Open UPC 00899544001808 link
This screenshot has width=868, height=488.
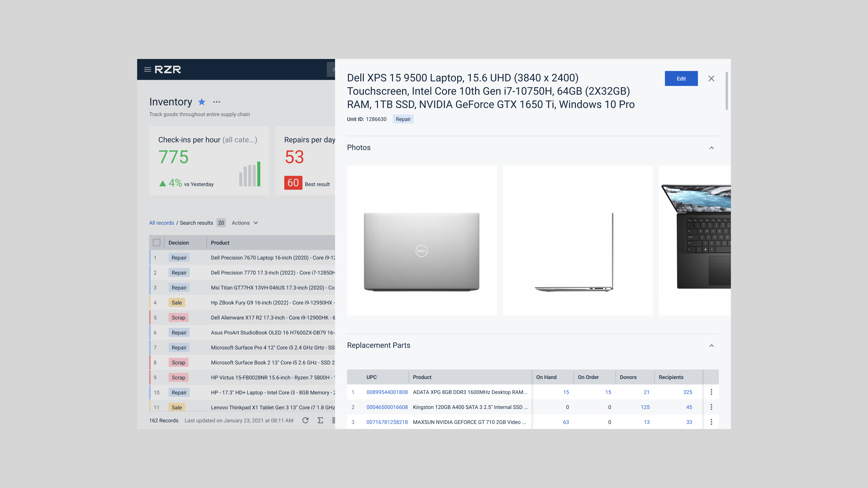coord(387,392)
